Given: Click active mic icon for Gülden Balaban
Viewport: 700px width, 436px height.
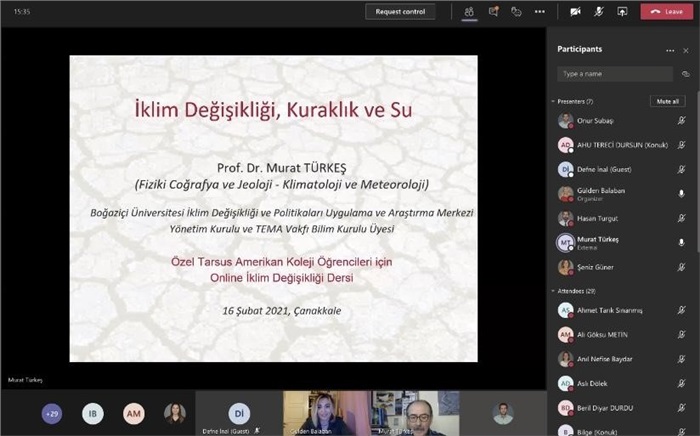Looking at the screenshot, I should [x=681, y=194].
